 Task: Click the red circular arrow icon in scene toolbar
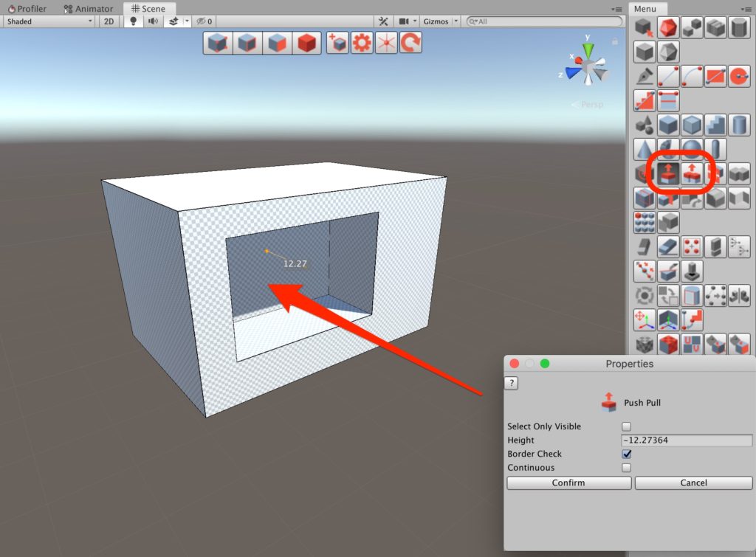410,43
